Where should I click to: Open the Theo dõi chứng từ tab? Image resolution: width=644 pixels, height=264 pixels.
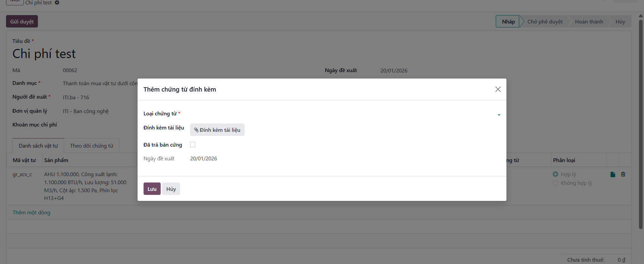92,146
